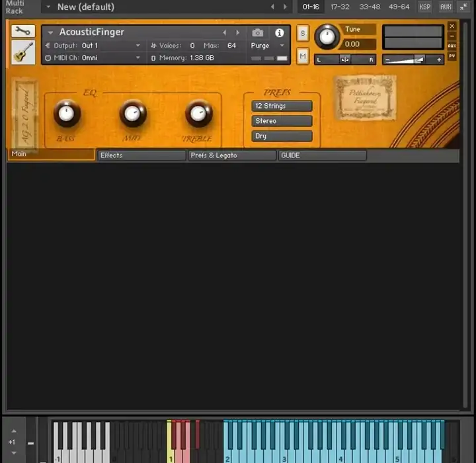Click the EQ Mid knob
Viewport: 476px width, 463px height.
coord(133,114)
